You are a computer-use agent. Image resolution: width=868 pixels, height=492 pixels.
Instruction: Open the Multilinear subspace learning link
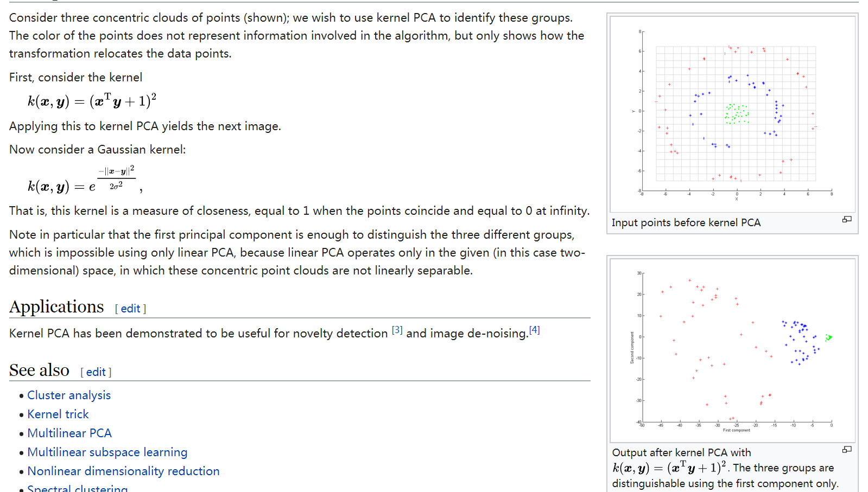[107, 452]
